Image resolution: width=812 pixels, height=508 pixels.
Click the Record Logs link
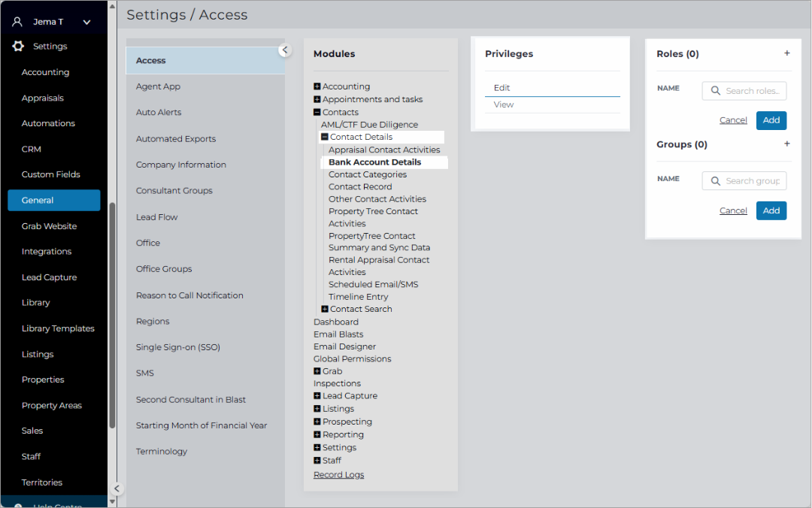[338, 475]
